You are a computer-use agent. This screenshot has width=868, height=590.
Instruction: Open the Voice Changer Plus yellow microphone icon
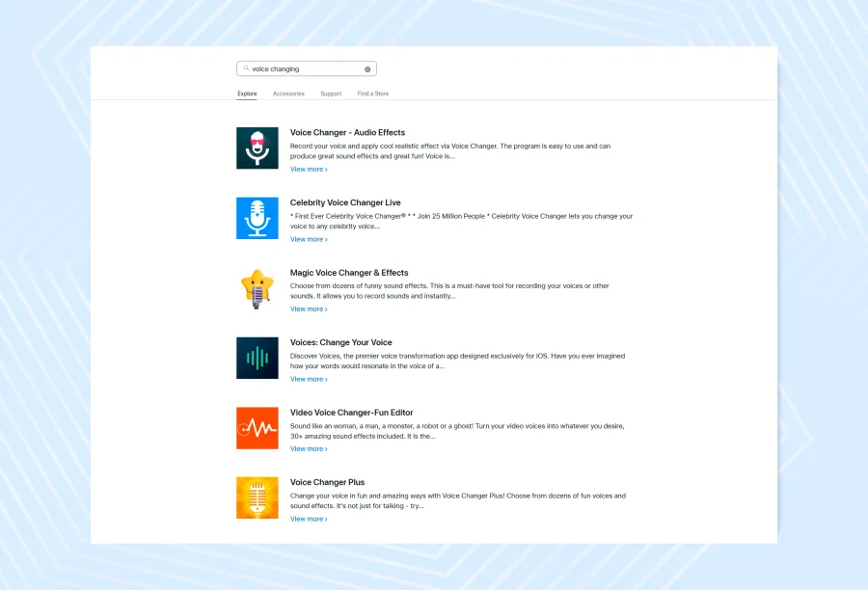coord(257,497)
